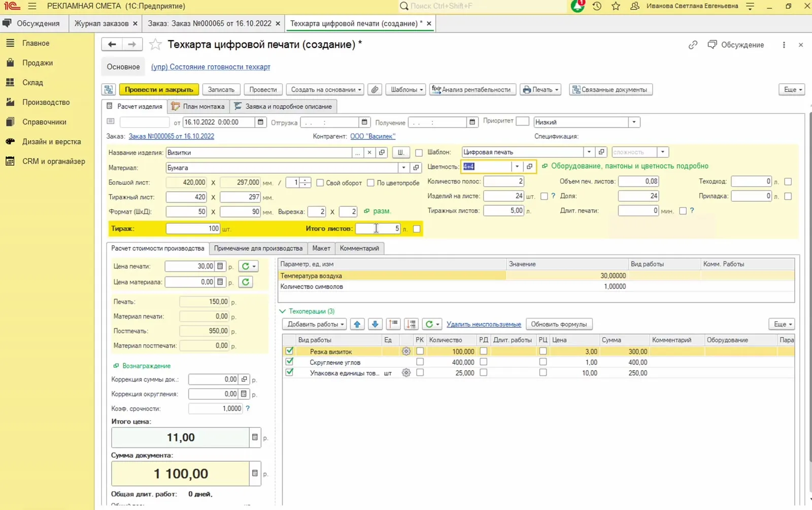
Task: Open Печать dropdown menu
Action: point(540,89)
